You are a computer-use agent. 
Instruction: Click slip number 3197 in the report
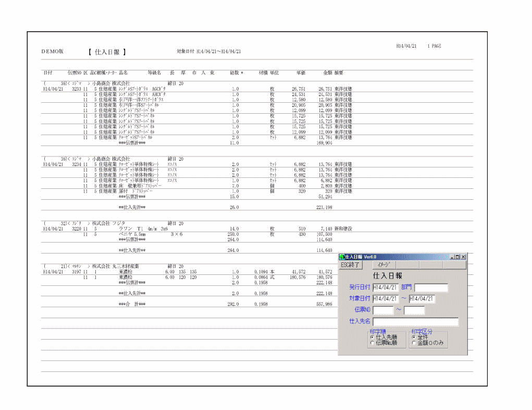pos(77,272)
